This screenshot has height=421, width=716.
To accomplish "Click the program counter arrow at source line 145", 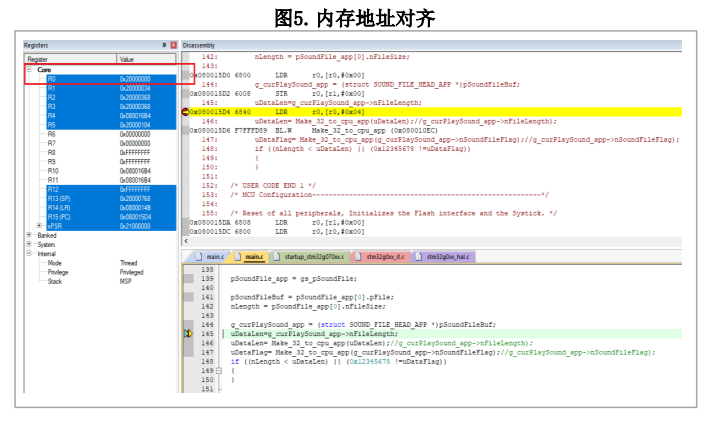I will point(188,334).
